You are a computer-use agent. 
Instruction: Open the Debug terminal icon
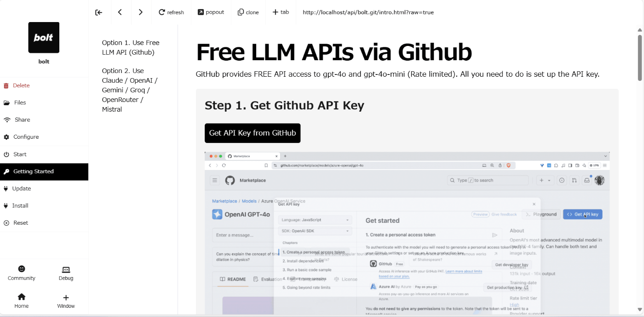pyautogui.click(x=66, y=269)
